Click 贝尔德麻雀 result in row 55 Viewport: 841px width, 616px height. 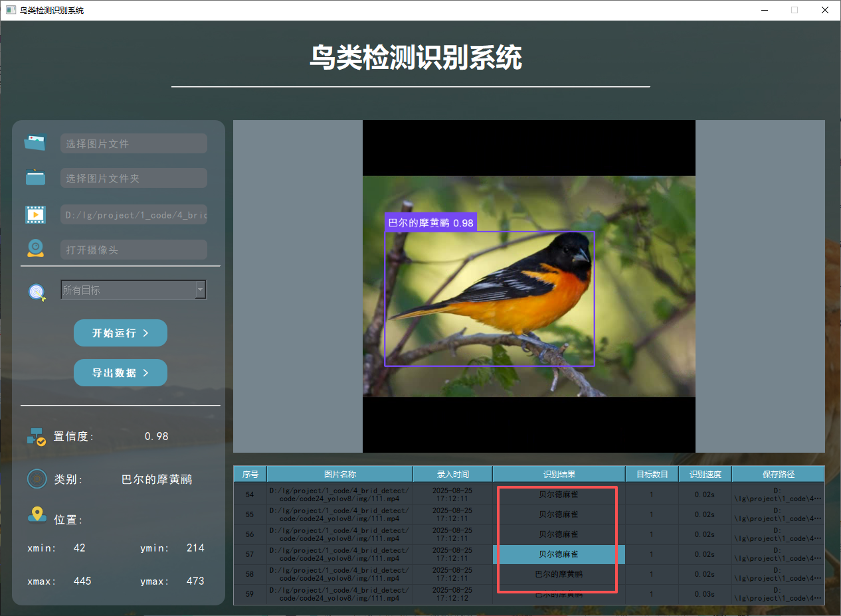[559, 514]
